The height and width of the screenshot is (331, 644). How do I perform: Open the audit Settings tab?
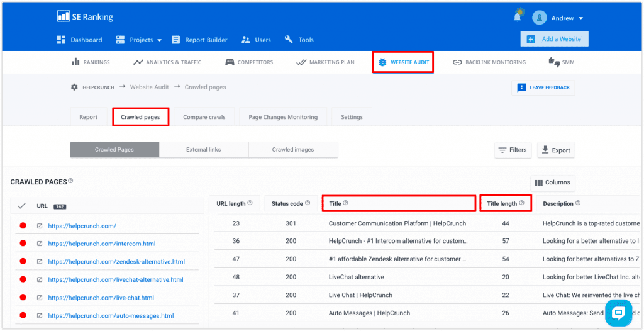click(x=352, y=117)
